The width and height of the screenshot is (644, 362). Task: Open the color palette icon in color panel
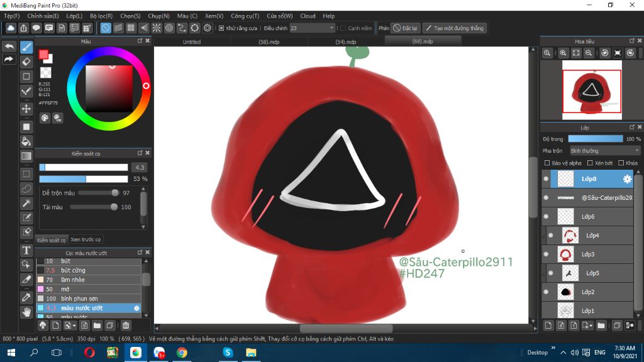click(45, 118)
